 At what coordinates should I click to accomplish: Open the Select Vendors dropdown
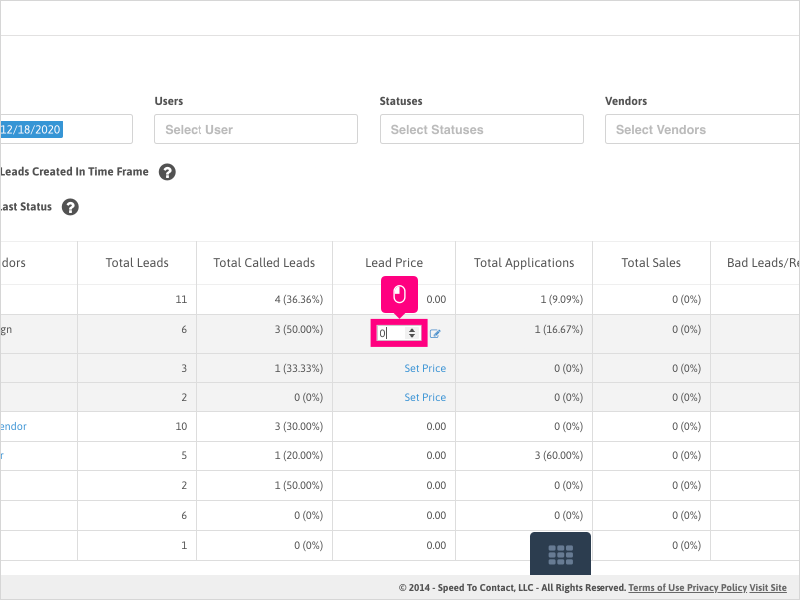click(x=702, y=129)
